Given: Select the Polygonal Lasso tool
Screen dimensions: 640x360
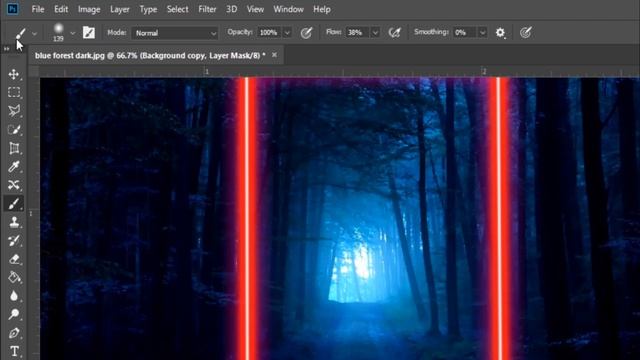Looking at the screenshot, I should tap(14, 111).
